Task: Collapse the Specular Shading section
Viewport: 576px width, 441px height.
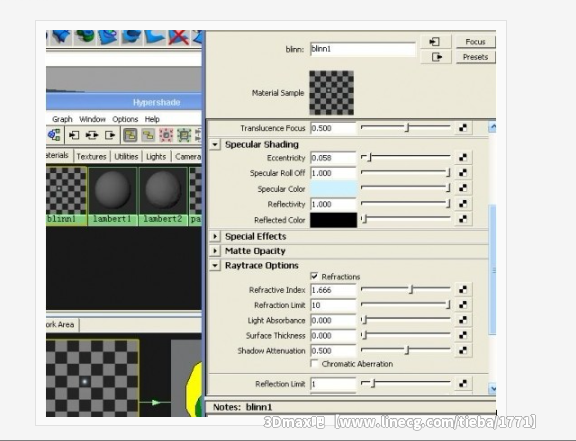Action: 215,144
